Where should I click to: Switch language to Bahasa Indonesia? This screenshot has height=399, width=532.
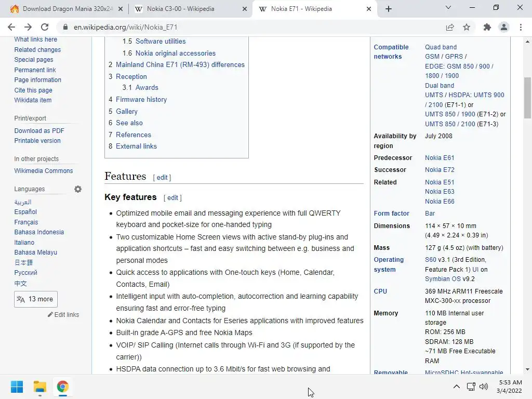tap(39, 232)
